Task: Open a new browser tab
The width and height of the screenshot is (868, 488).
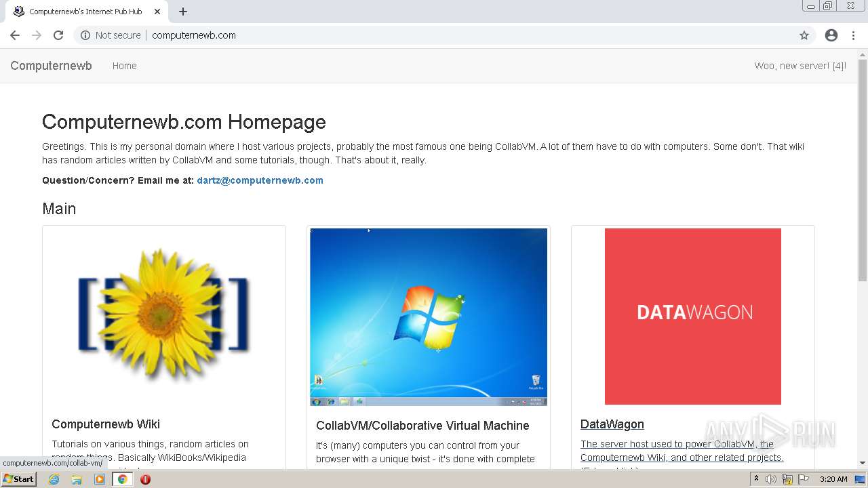Action: [183, 12]
